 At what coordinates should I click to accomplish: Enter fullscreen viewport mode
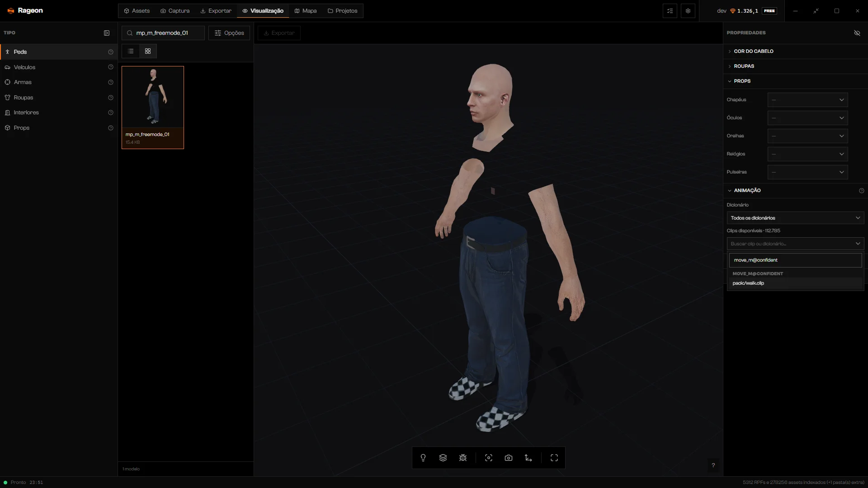[x=554, y=458]
